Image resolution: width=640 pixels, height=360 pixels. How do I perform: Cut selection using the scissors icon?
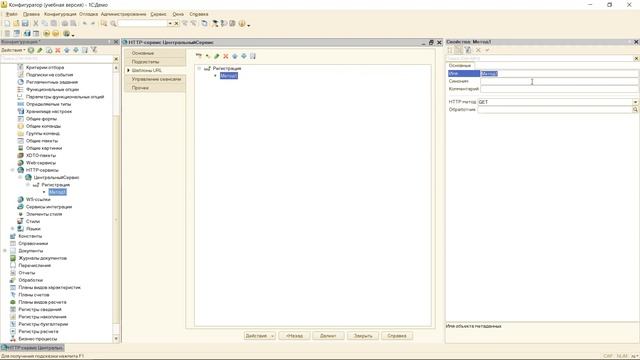[36, 24]
